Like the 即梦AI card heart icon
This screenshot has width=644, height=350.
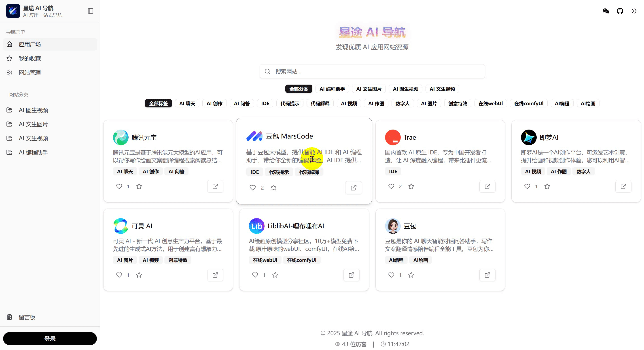pos(527,186)
